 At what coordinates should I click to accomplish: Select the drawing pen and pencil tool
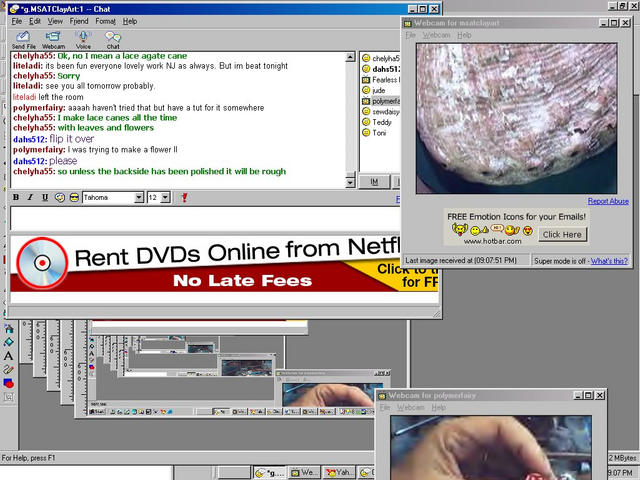click(9, 370)
